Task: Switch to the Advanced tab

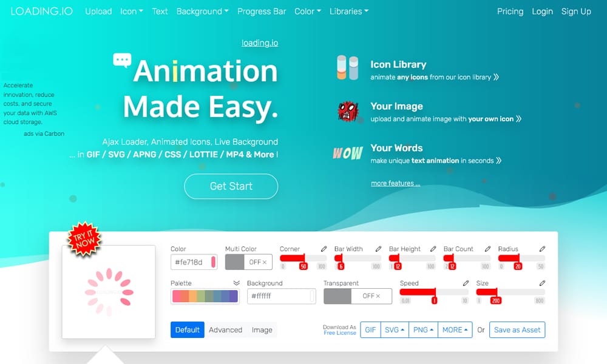Action: (225, 329)
